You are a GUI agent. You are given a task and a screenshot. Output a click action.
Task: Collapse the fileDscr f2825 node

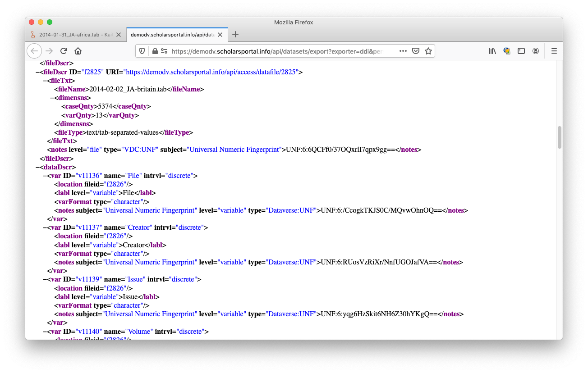(x=38, y=72)
